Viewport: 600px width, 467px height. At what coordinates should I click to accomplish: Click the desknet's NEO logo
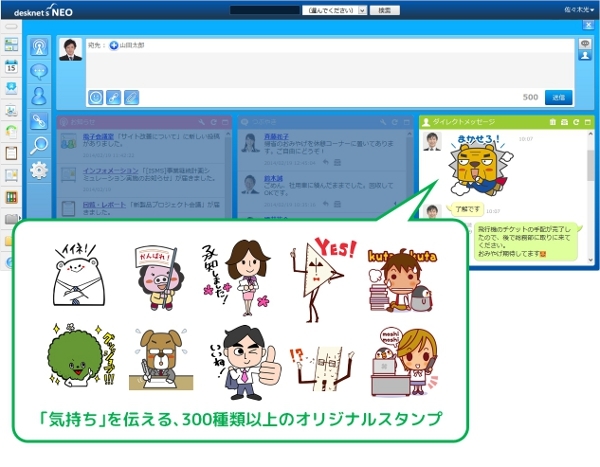coord(43,11)
